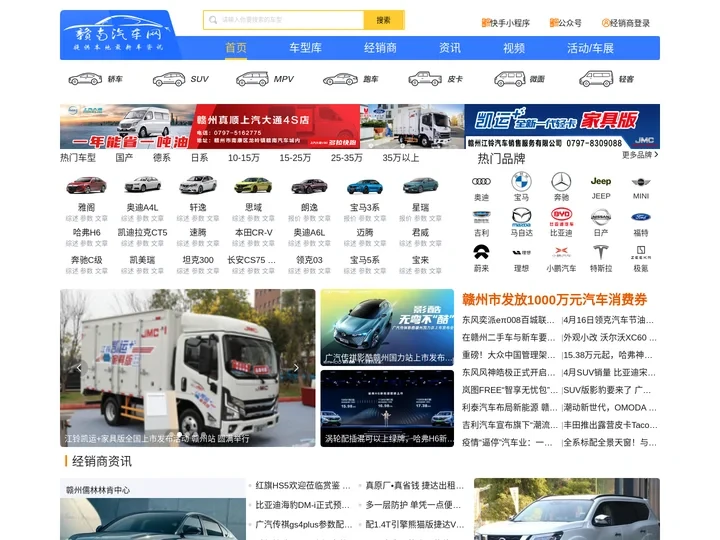Select the JEEP brand logo

(x=601, y=181)
